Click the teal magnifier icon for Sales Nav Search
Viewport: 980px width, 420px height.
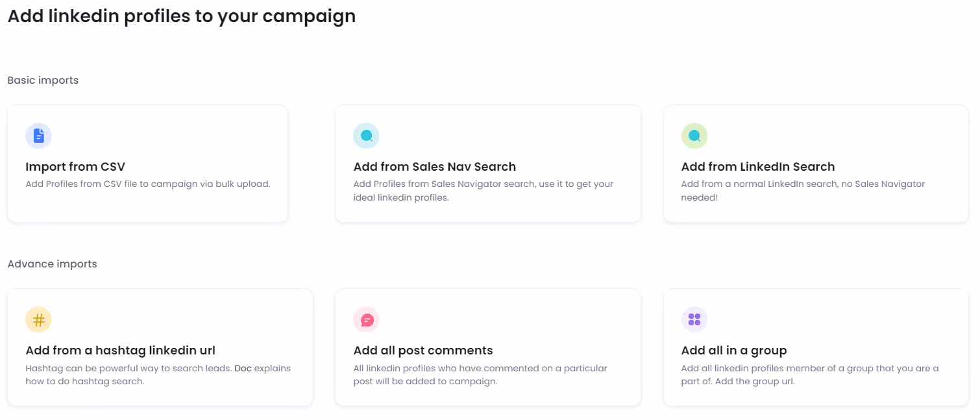coord(366,136)
